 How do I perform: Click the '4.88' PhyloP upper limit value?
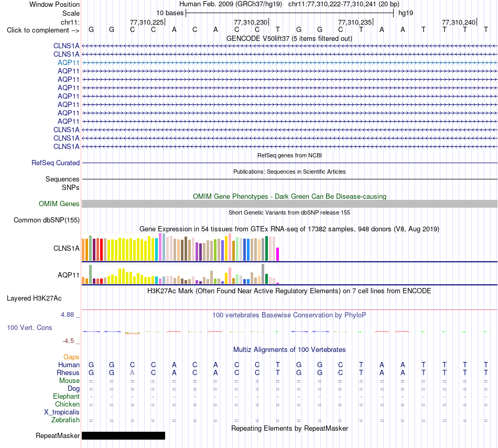(67, 315)
